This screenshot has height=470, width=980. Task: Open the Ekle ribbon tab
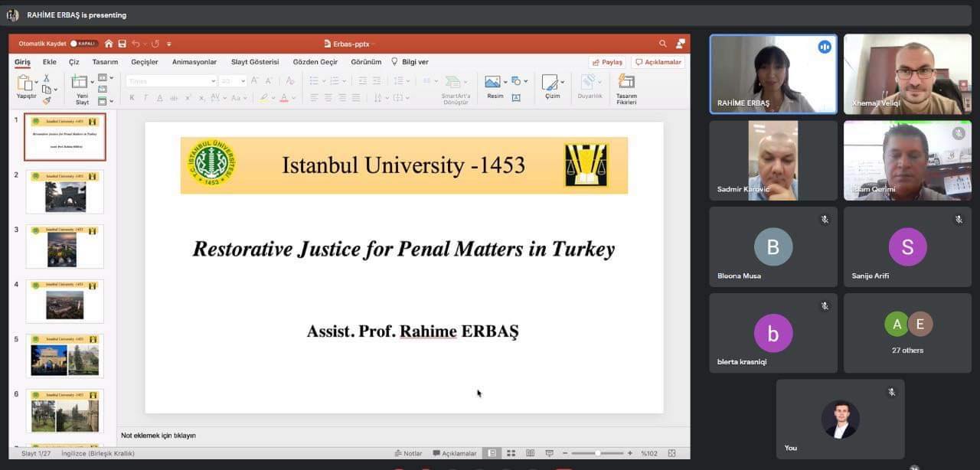pyautogui.click(x=50, y=62)
